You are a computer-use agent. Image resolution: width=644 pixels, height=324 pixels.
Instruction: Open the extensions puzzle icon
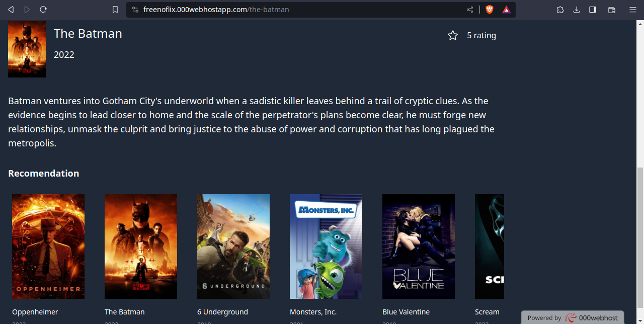point(560,10)
